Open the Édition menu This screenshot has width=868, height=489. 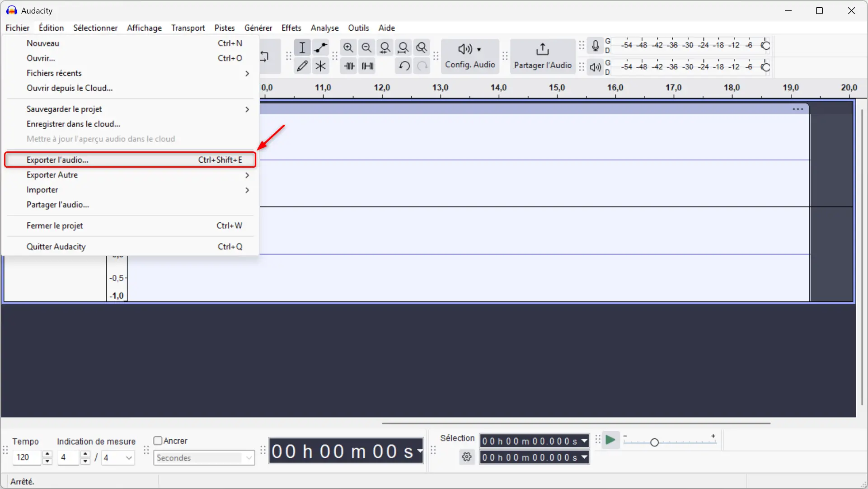[x=51, y=28]
